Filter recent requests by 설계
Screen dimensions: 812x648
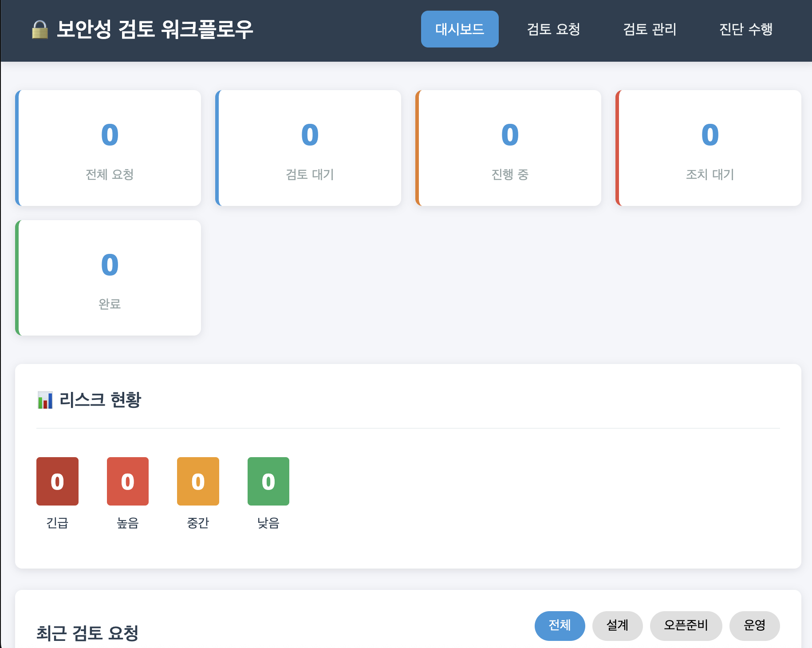coord(617,625)
